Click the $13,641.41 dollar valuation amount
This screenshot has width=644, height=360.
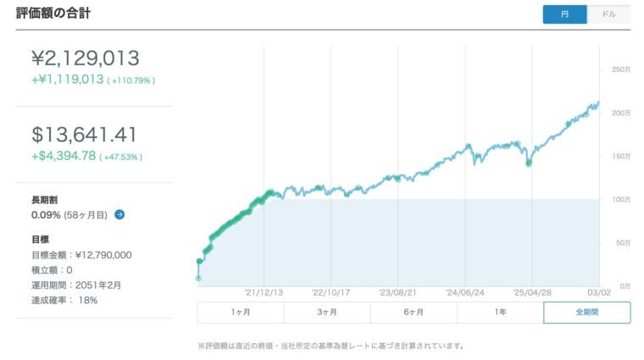(85, 135)
